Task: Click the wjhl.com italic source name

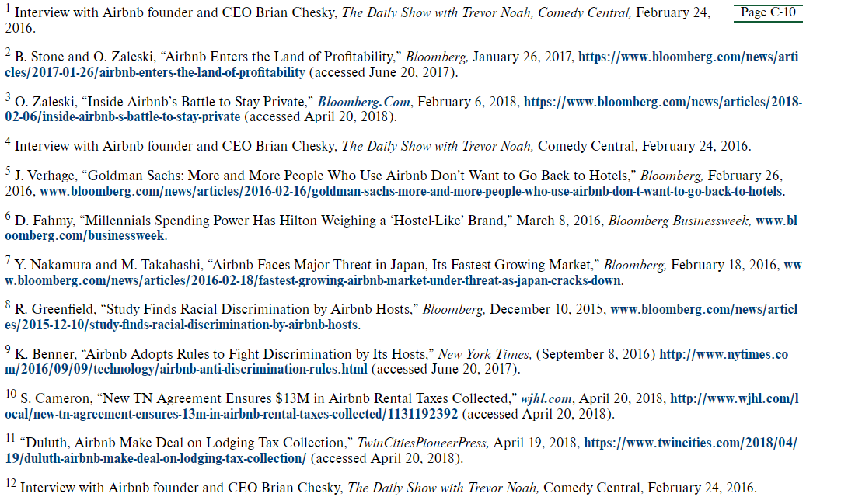Action: 546,399
